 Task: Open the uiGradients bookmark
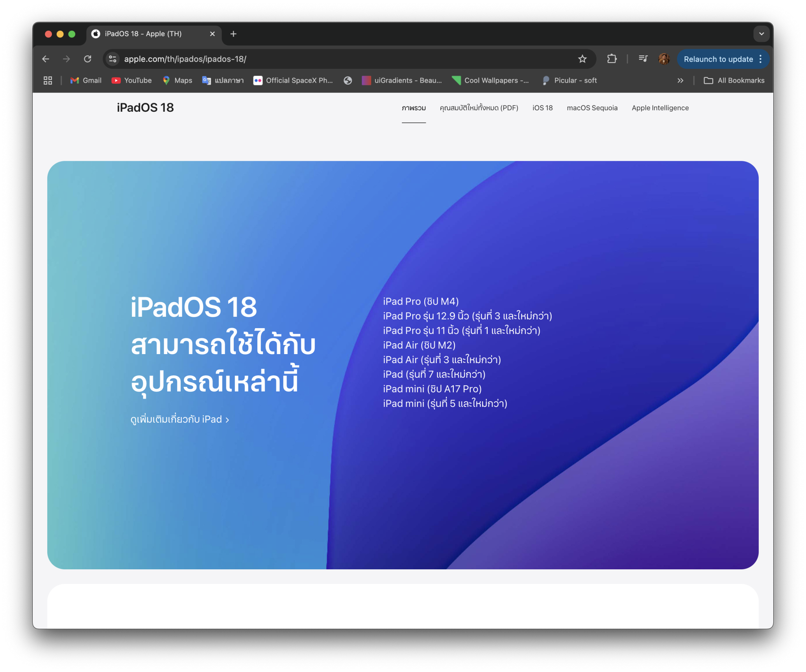[402, 81]
